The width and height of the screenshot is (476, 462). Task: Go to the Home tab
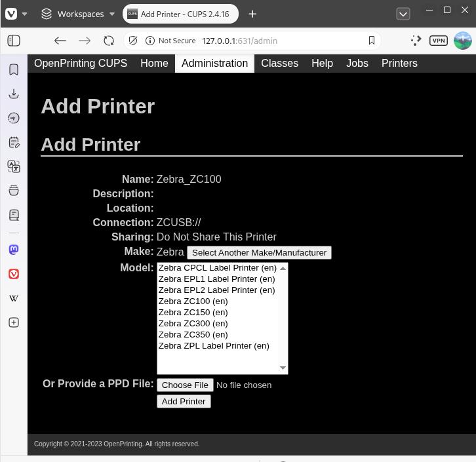pos(154,63)
